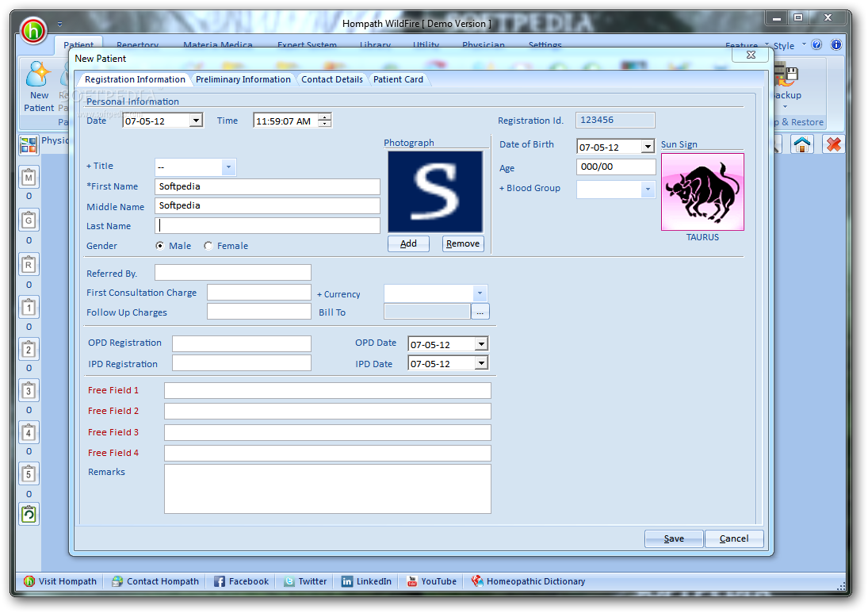This screenshot has height=613, width=868.
Task: Open the Settings ribbon tab
Action: [545, 45]
